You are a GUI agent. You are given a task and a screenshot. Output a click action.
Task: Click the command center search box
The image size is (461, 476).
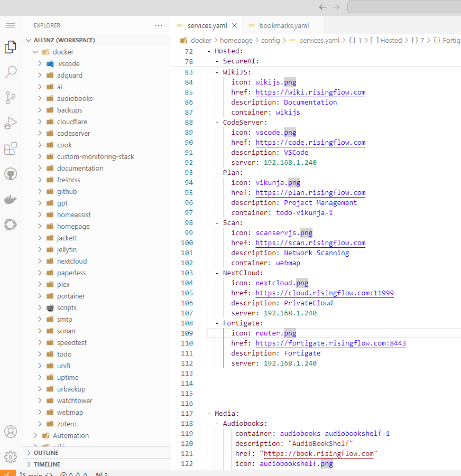(404, 7)
